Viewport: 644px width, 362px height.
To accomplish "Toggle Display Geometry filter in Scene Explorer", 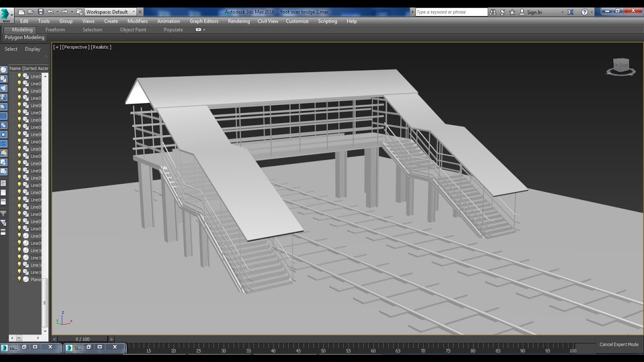I will pos(4,69).
